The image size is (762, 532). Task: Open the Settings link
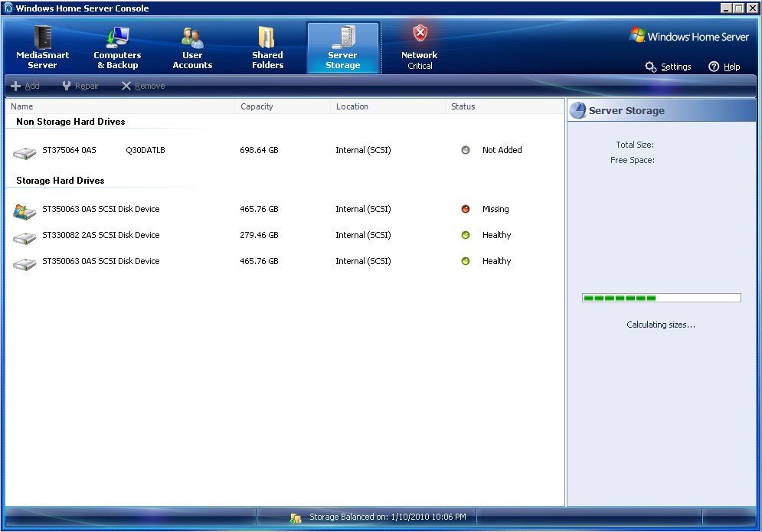tap(675, 67)
